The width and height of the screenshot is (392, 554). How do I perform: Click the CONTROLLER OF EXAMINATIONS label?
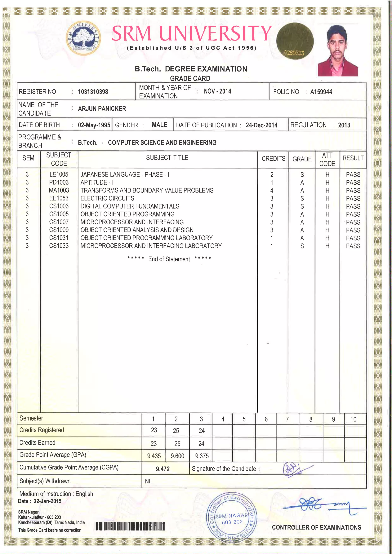(316, 527)
